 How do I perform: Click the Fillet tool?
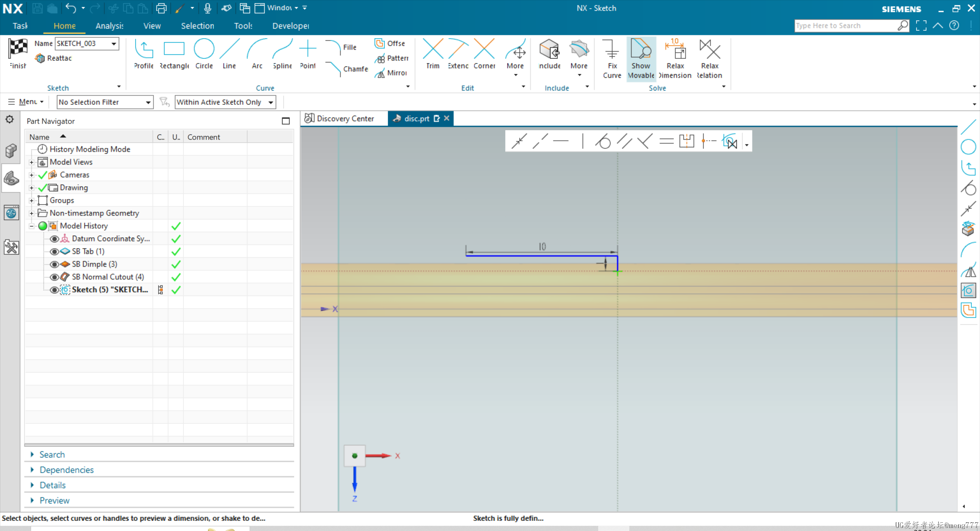click(x=341, y=47)
